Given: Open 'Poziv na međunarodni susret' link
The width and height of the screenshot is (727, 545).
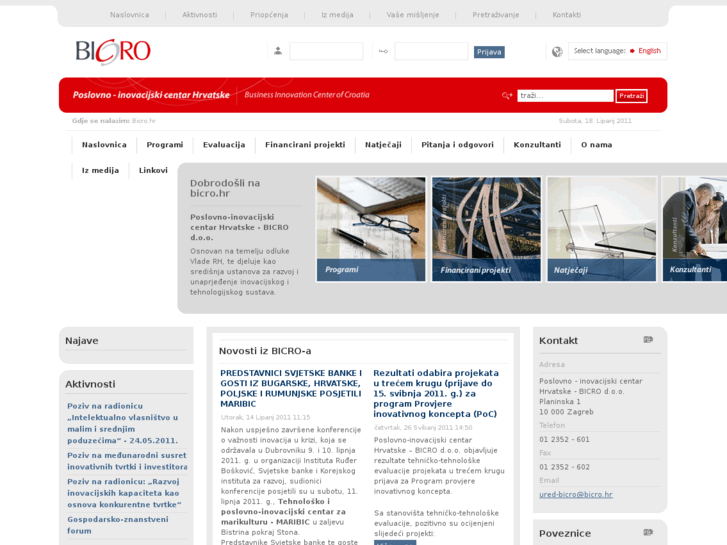Looking at the screenshot, I should coord(127,461).
